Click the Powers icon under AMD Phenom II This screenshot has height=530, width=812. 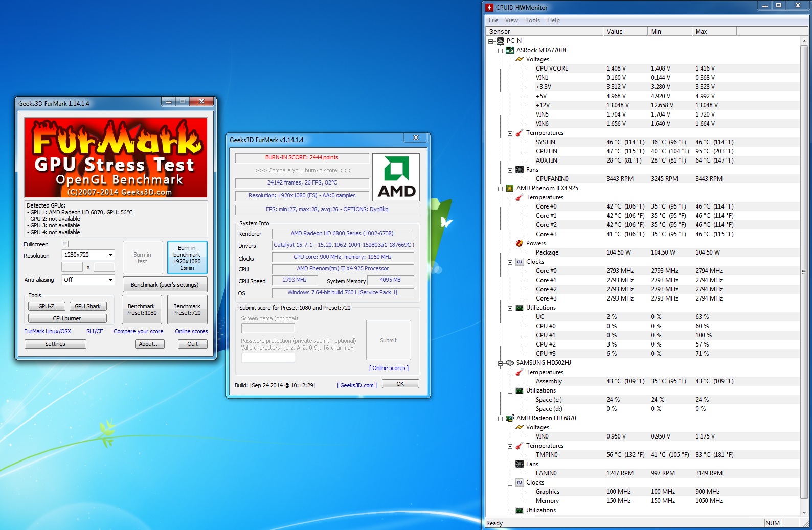tap(520, 243)
